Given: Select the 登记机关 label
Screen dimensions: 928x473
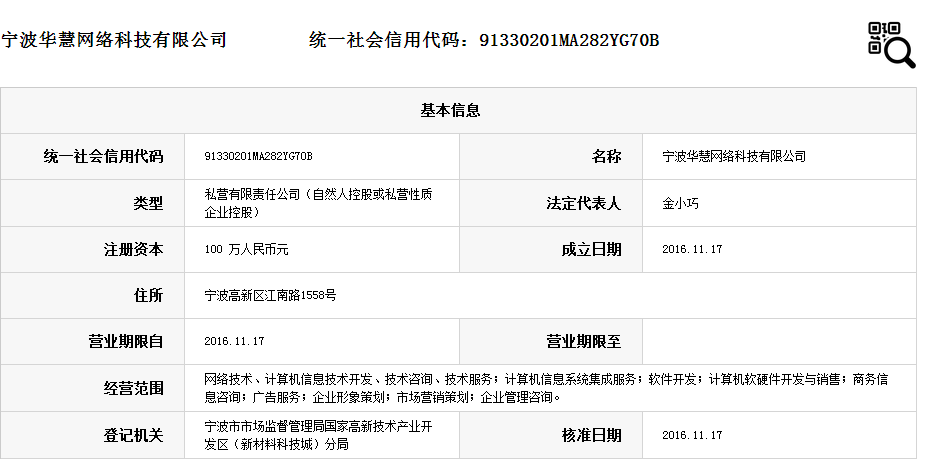Looking at the screenshot, I should pos(134,436).
